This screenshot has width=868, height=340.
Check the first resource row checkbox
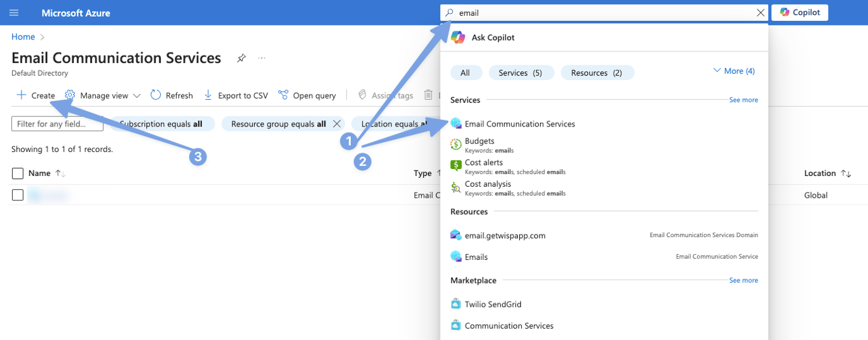18,195
